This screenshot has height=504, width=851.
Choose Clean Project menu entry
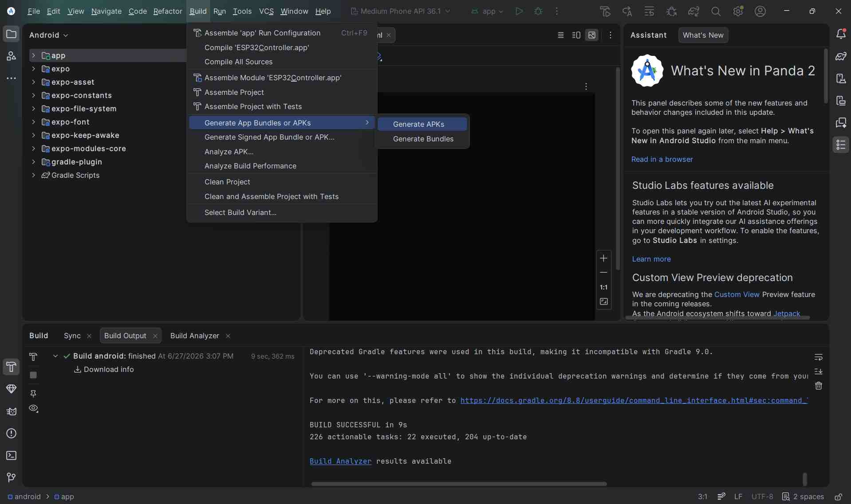pos(282,182)
